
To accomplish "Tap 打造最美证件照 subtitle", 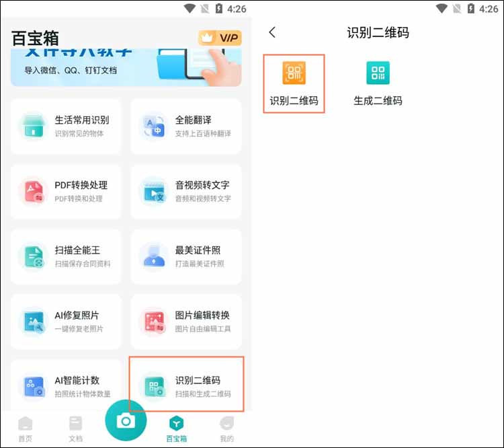I will point(200,264).
